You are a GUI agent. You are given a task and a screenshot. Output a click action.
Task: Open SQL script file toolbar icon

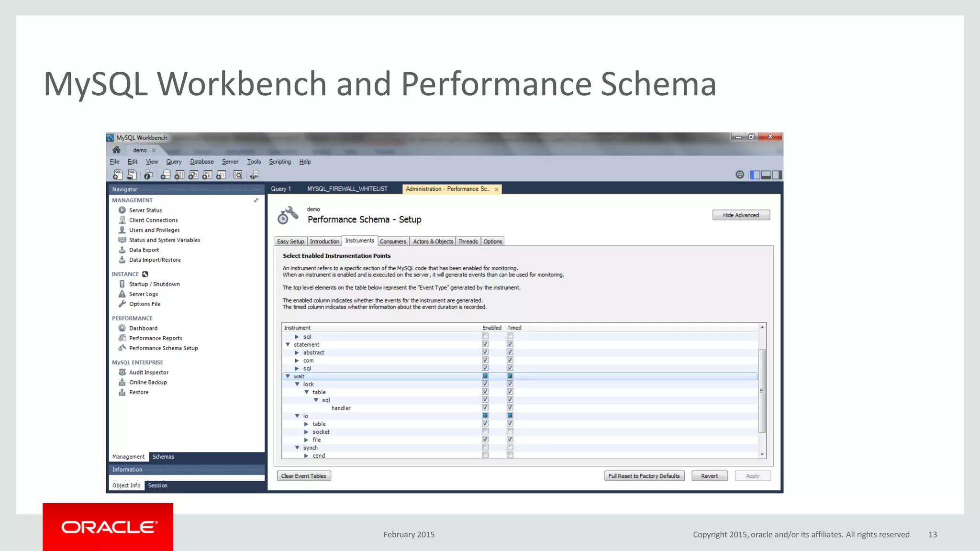(132, 175)
